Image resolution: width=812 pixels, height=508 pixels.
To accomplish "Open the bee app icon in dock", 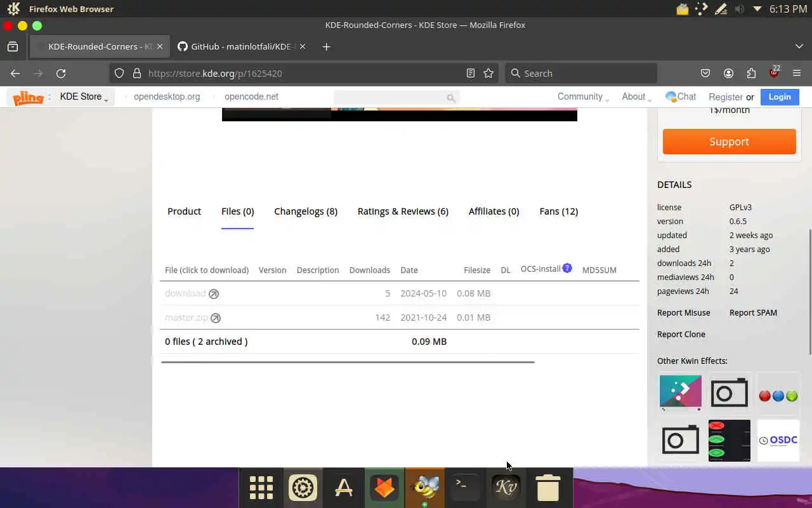I will pyautogui.click(x=425, y=488).
